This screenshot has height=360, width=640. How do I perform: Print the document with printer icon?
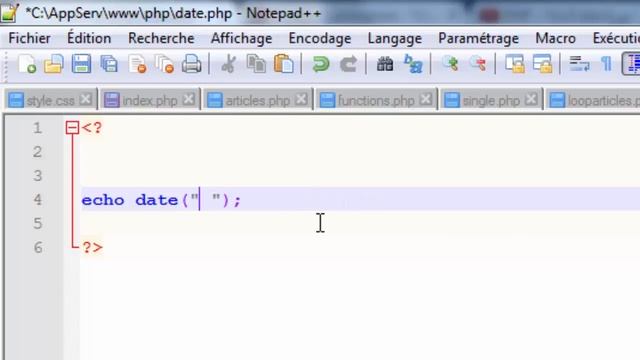[x=191, y=64]
